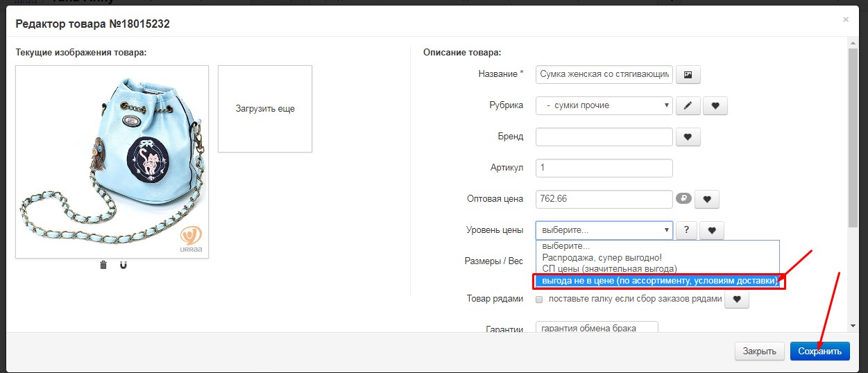Click the scrollbar down arrow

pos(853,326)
